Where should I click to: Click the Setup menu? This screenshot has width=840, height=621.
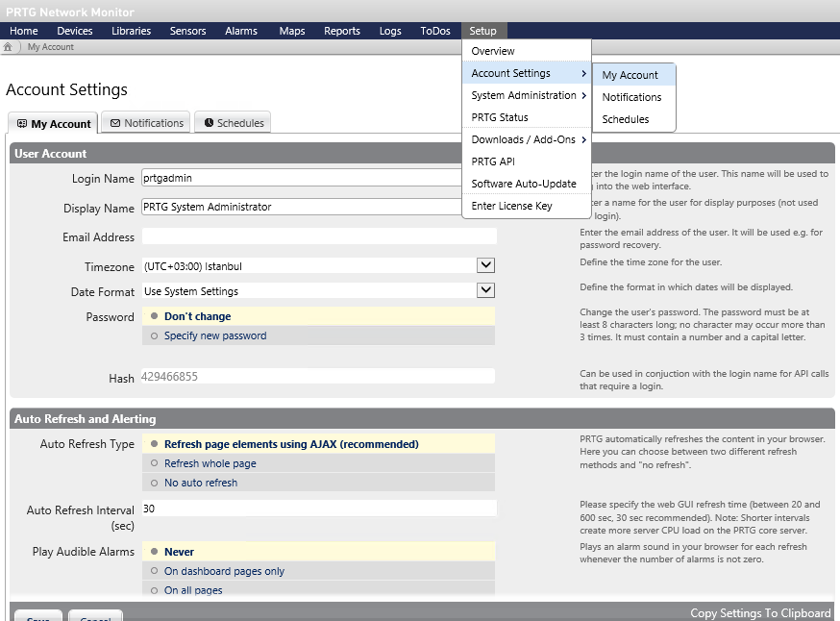click(483, 31)
